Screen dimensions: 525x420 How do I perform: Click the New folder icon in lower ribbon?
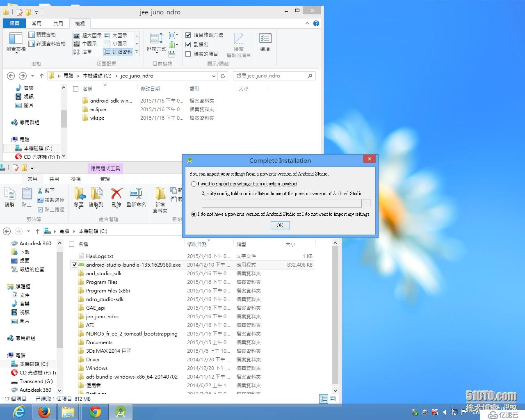(160, 194)
